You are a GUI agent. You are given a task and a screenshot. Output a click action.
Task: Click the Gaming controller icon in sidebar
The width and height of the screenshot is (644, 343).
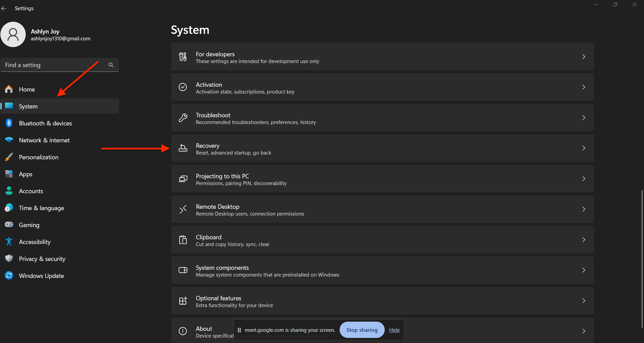coord(9,225)
